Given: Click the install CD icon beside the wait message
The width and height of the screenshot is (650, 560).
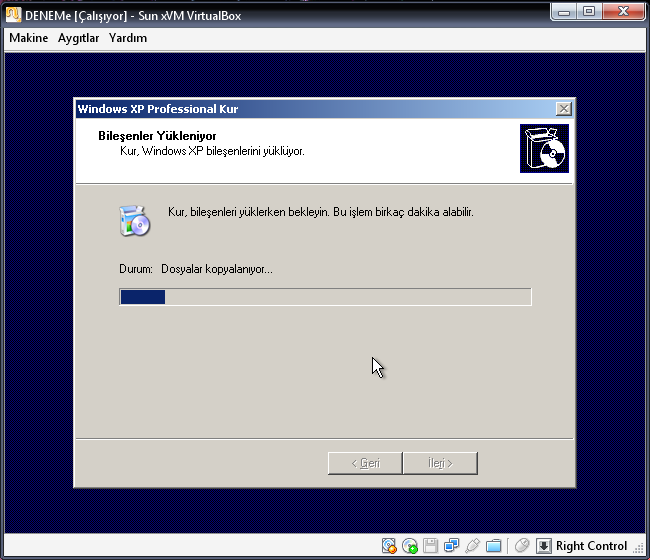Looking at the screenshot, I should (x=134, y=220).
